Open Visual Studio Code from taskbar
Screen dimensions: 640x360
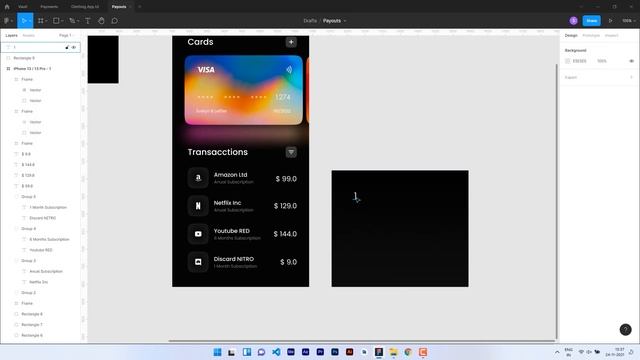(276, 352)
